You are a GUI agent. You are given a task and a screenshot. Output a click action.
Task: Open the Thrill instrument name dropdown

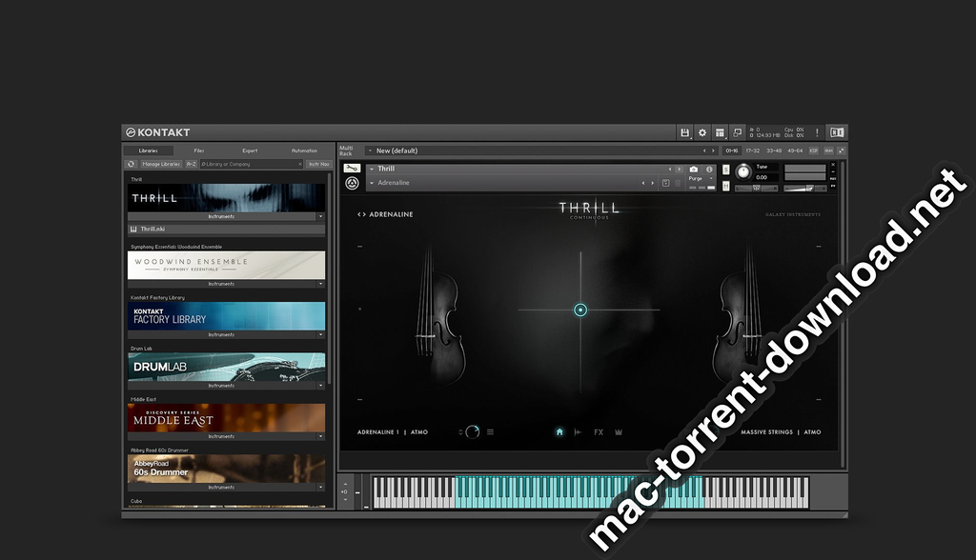click(x=372, y=169)
